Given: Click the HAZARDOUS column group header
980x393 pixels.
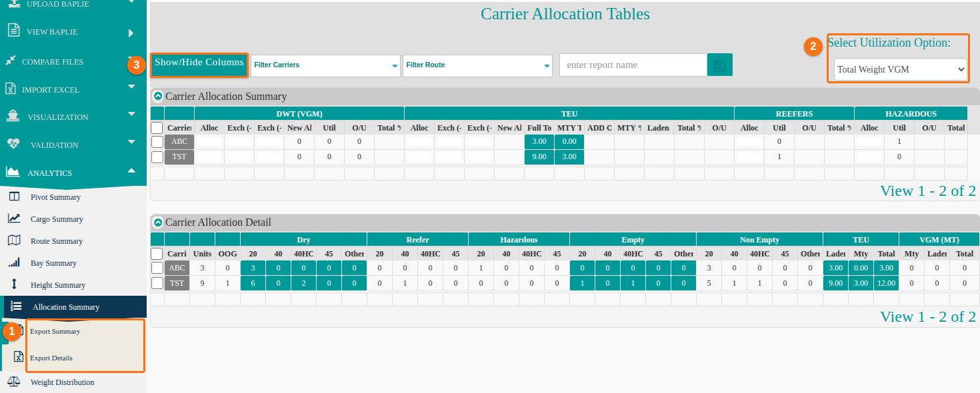Looking at the screenshot, I should (911, 114).
